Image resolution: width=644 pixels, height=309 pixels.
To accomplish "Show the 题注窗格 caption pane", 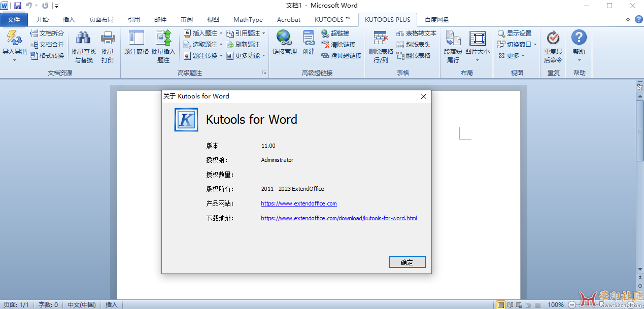I will (137, 43).
